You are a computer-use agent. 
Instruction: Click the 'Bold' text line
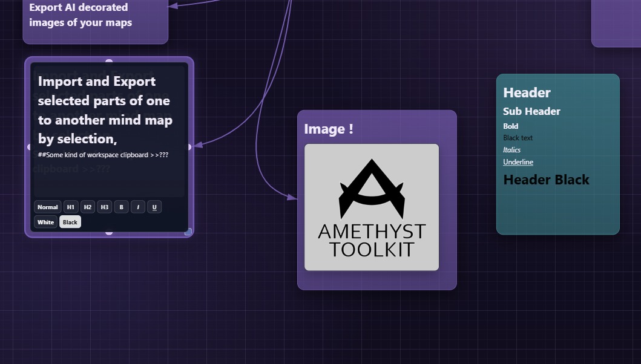511,126
